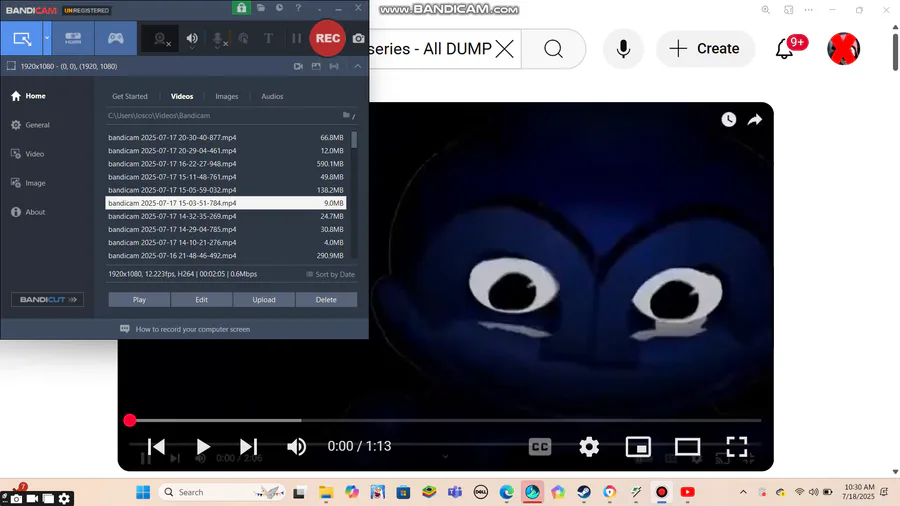The image size is (900, 506).
Task: Open the YouTube account avatar menu
Action: [x=843, y=49]
